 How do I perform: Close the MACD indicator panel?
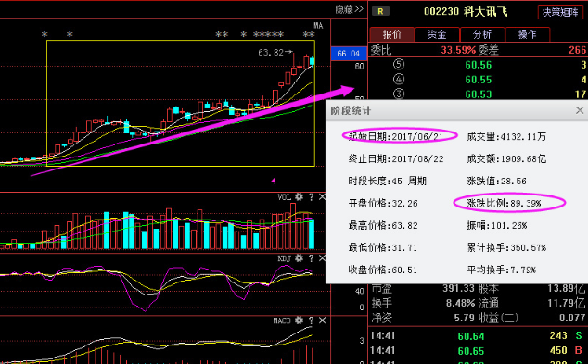pyautogui.click(x=322, y=320)
